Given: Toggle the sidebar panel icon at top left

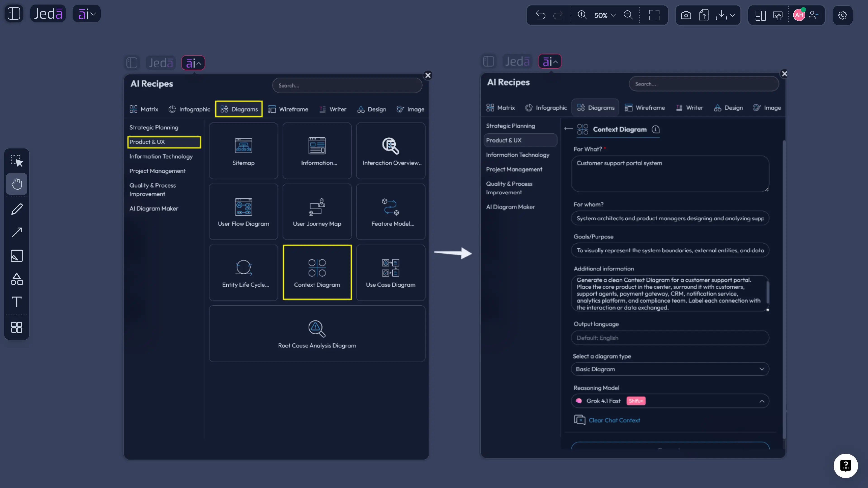Looking at the screenshot, I should (14, 14).
